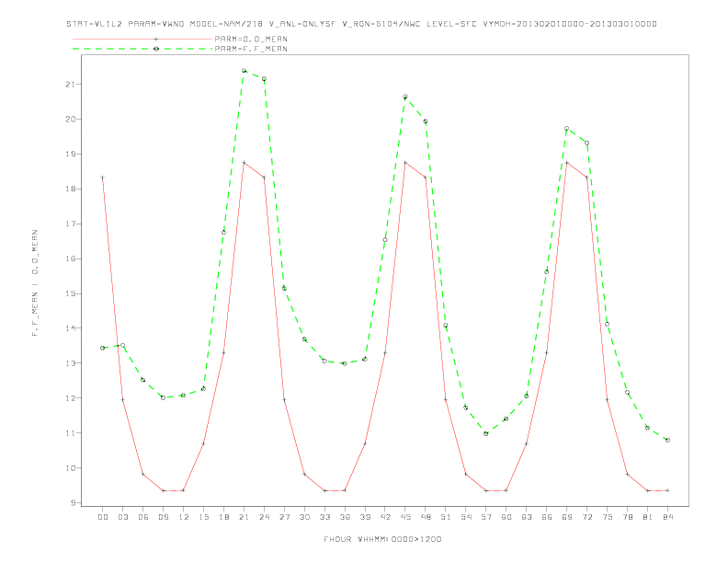Click x-axis tick label 21
The height and width of the screenshot is (563, 728).
coord(244,517)
